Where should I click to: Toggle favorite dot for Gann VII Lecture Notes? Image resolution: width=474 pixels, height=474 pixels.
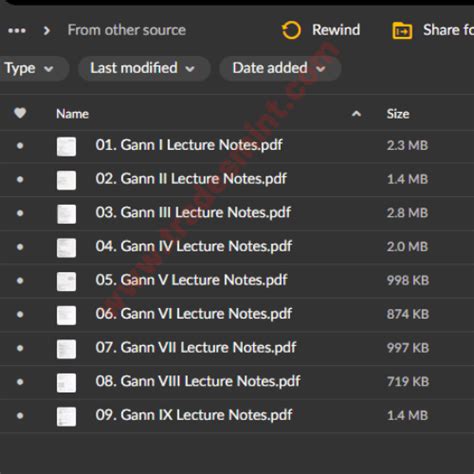coord(20,348)
